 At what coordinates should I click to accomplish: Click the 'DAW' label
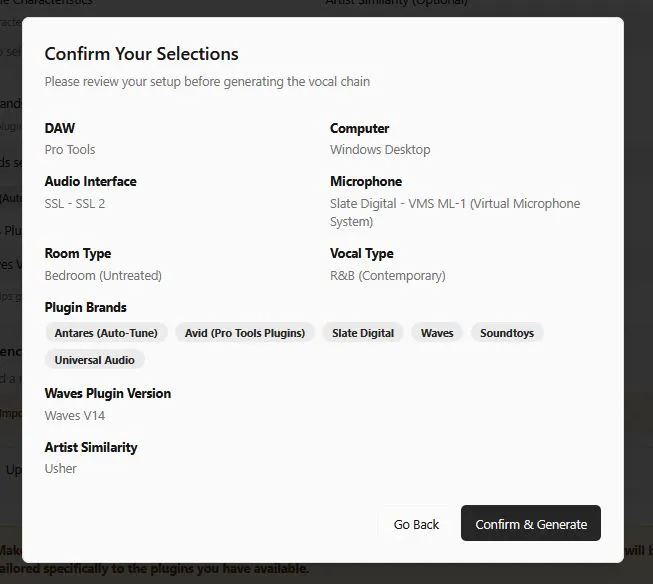60,128
